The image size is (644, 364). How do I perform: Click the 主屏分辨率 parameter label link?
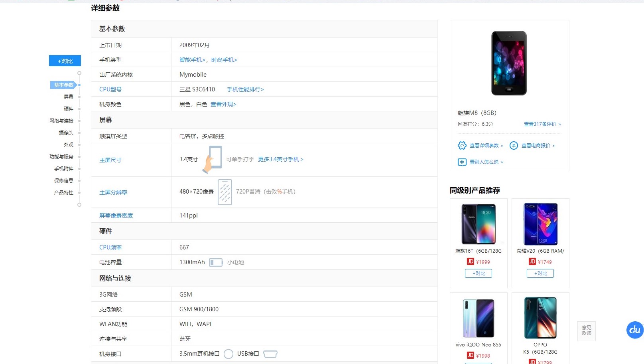tap(113, 192)
